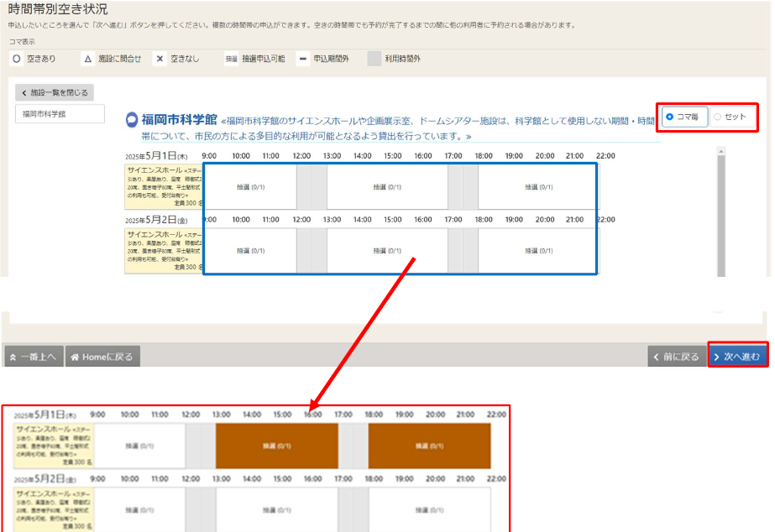Pick May 2 evening 抽選 slot in main schedule
This screenshot has height=532, width=775.
click(x=538, y=251)
